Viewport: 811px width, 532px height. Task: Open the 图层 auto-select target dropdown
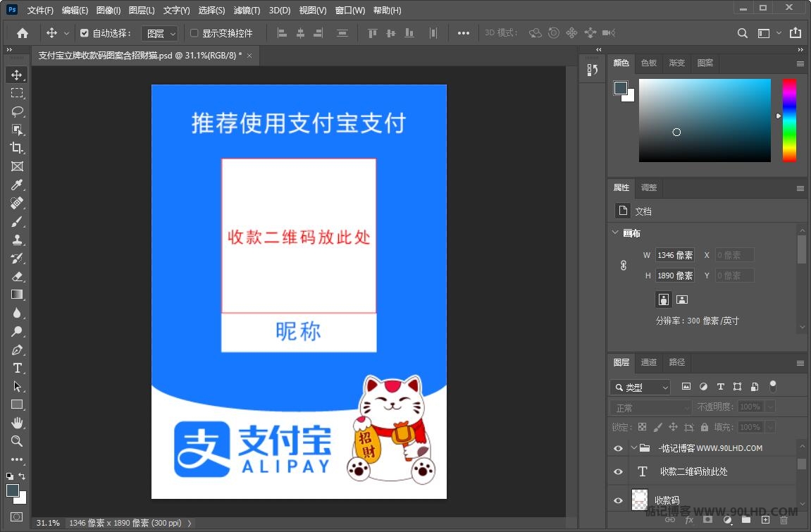pyautogui.click(x=159, y=33)
